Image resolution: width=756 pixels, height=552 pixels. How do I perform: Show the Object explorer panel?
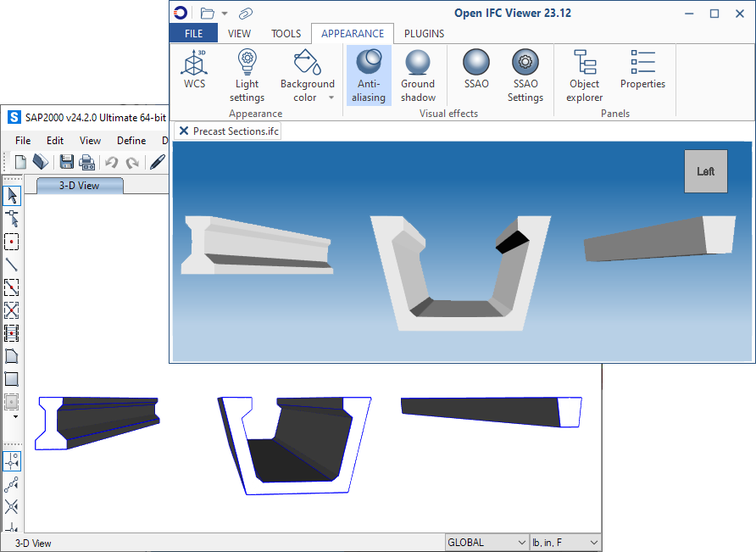(584, 75)
